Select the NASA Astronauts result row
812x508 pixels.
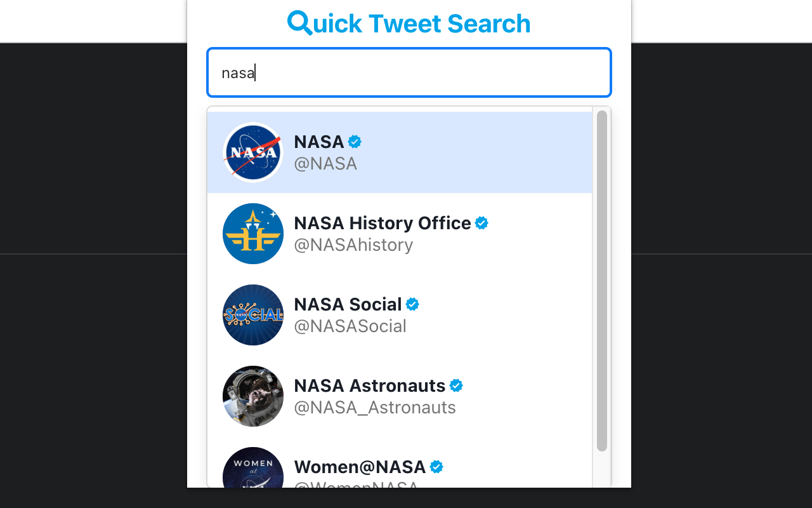click(x=400, y=396)
